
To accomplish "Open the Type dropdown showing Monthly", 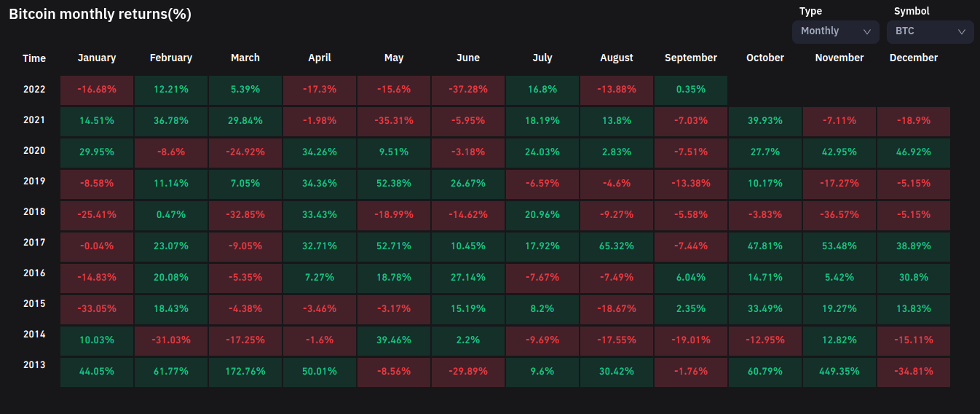I will click(835, 31).
